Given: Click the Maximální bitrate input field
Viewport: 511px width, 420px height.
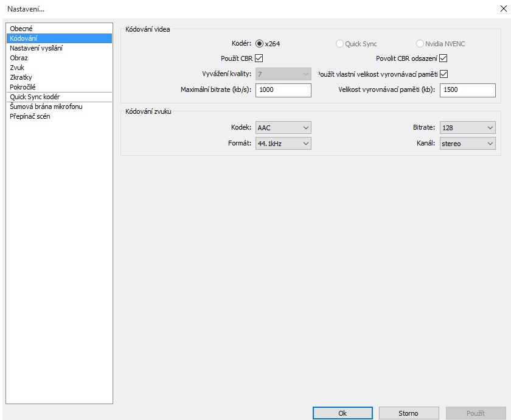Looking at the screenshot, I should point(283,90).
